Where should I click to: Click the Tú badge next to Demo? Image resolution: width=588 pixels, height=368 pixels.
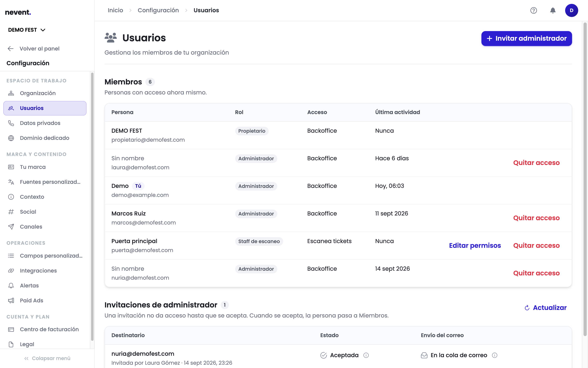click(138, 186)
